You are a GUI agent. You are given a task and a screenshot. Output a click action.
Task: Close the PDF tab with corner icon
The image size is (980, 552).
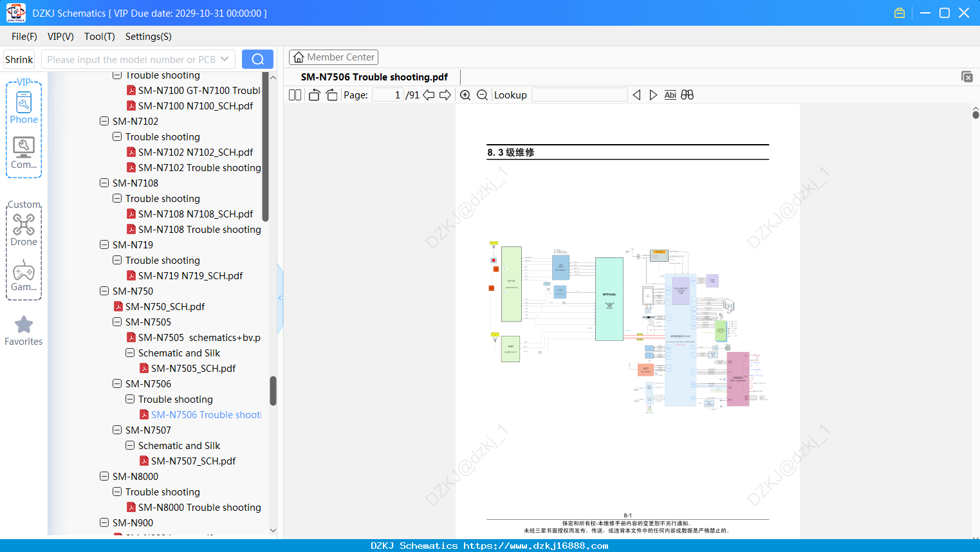966,77
